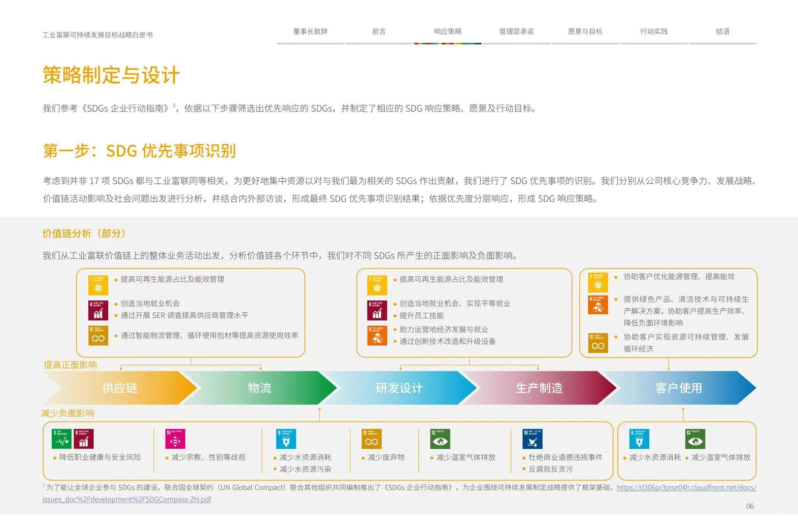Click SDG 13 icon in box below 客户使用
This screenshot has height=532, width=798.
[695, 439]
